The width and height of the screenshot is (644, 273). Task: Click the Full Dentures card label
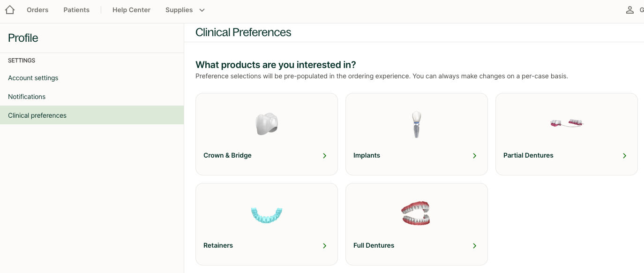click(x=374, y=245)
